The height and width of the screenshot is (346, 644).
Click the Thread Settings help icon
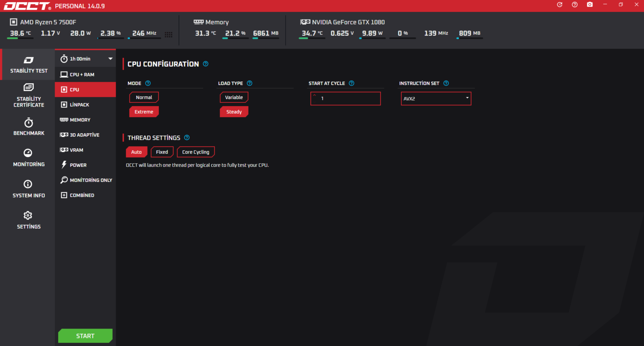[x=187, y=137]
